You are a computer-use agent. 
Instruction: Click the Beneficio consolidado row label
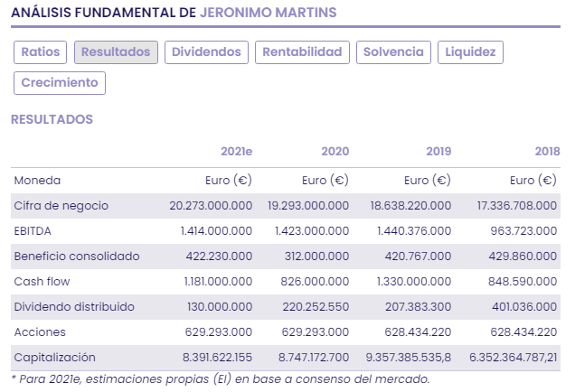pyautogui.click(x=77, y=257)
